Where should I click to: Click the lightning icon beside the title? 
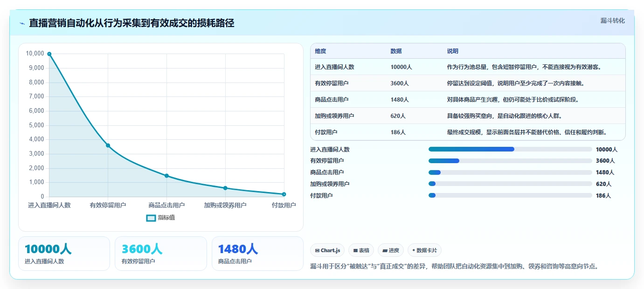22,23
